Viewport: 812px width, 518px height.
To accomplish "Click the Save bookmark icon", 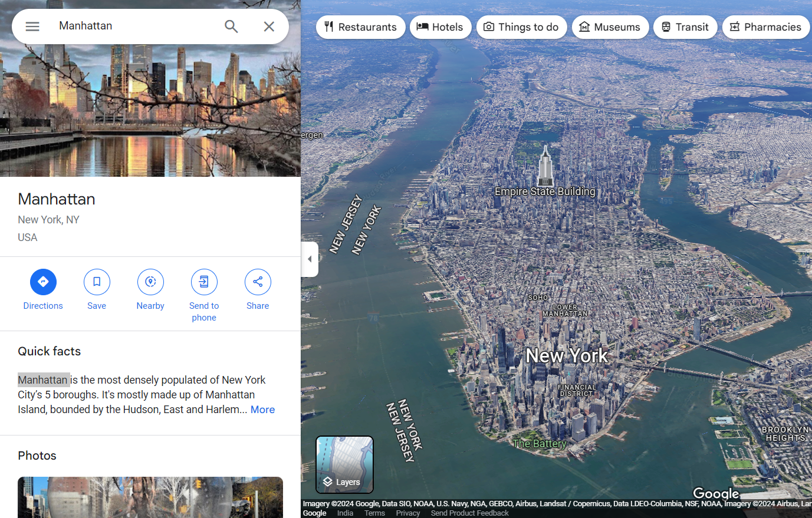I will pyautogui.click(x=97, y=282).
